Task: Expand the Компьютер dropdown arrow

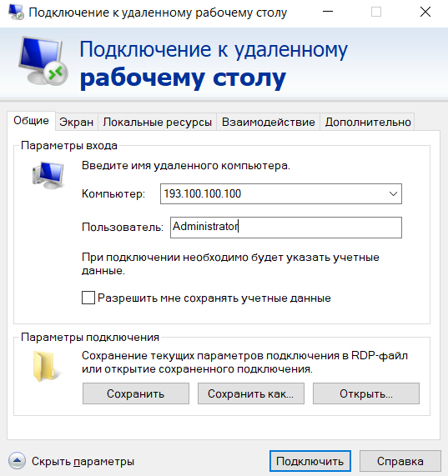Action: pos(393,193)
